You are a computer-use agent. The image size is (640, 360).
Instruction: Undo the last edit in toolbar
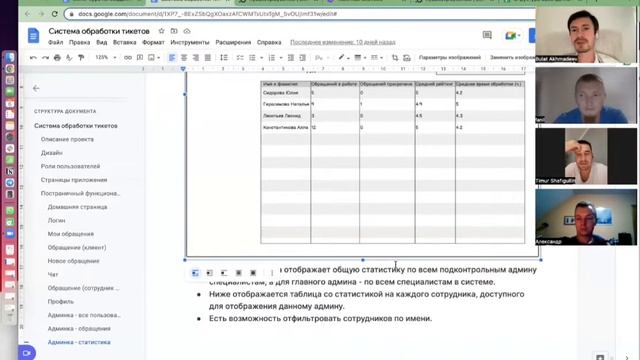coord(33,58)
